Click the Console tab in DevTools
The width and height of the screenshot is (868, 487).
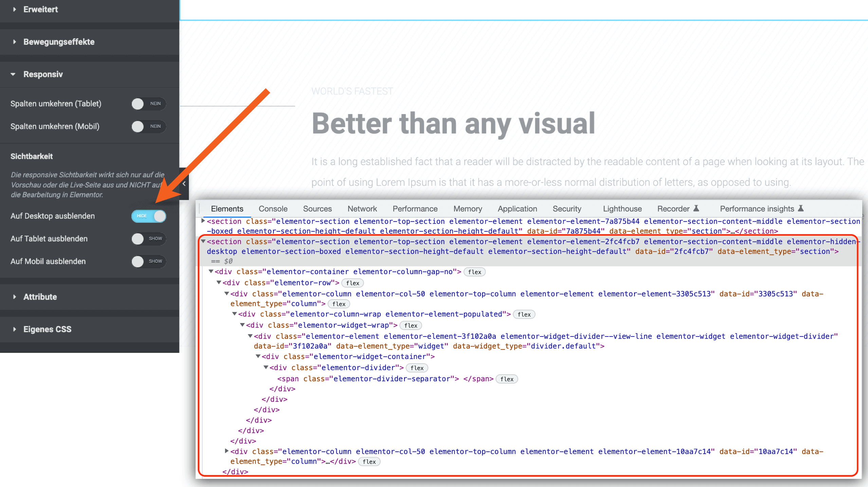pyautogui.click(x=273, y=209)
